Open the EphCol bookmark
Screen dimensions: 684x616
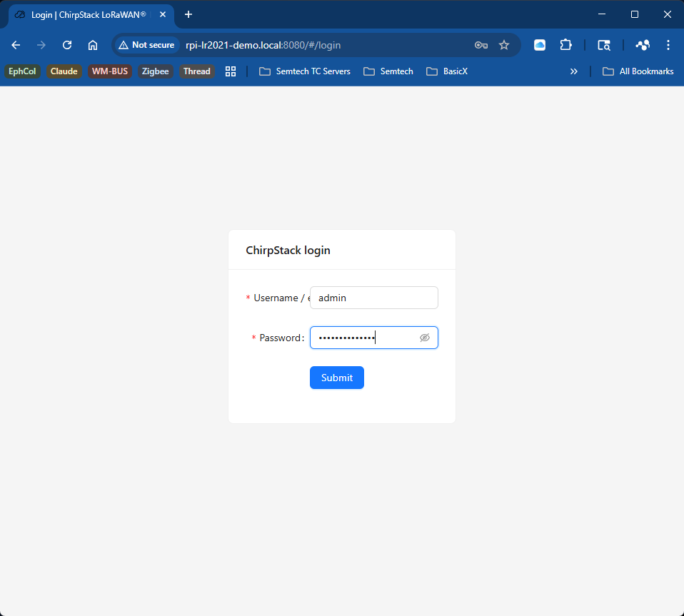pos(22,71)
